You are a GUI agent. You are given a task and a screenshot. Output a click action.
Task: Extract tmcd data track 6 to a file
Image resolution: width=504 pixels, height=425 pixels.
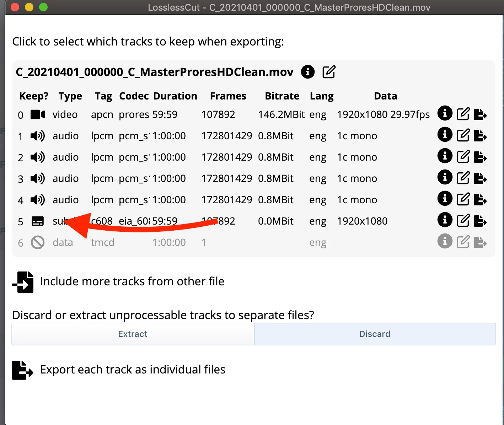pyautogui.click(x=480, y=242)
